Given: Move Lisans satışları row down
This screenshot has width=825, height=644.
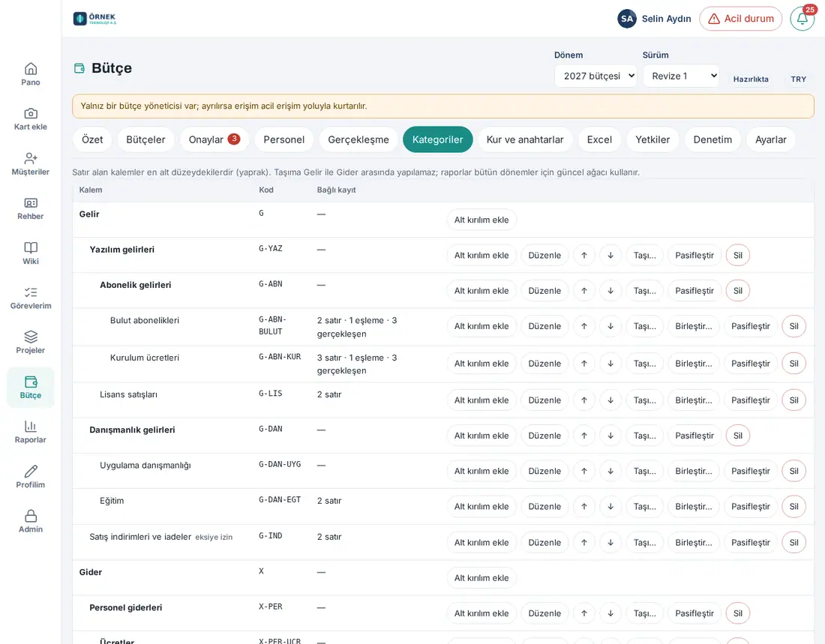Looking at the screenshot, I should (x=610, y=400).
